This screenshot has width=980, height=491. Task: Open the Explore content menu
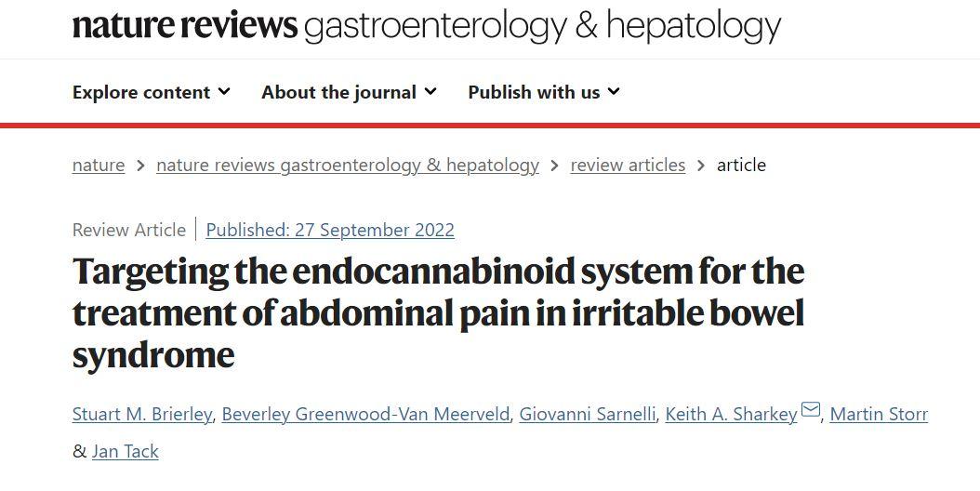tap(141, 92)
